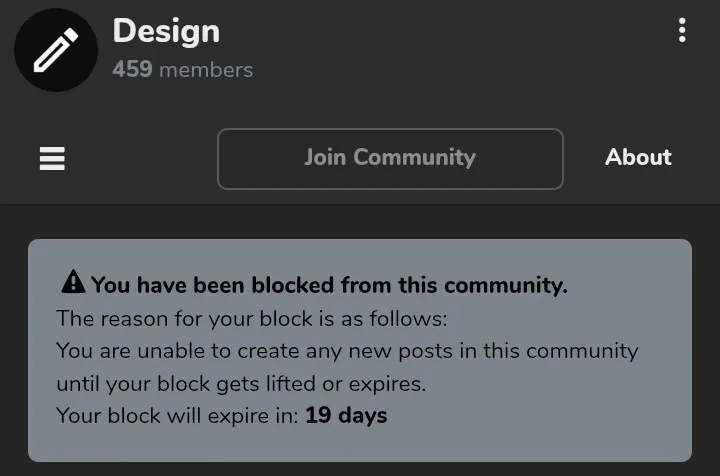This screenshot has width=720, height=476.
Task: Open the About section
Action: [638, 157]
